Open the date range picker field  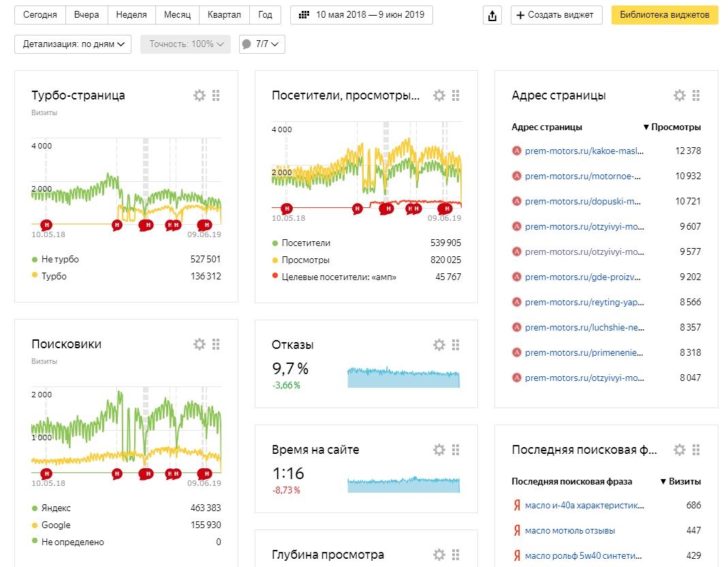click(x=361, y=15)
